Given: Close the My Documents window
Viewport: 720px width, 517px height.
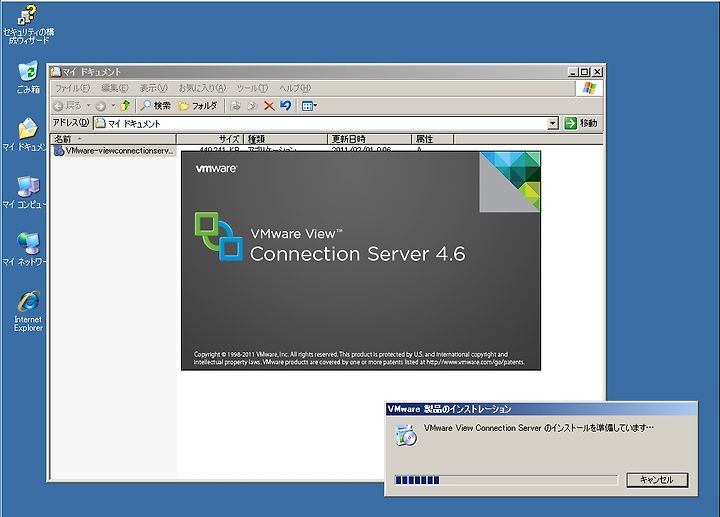Looking at the screenshot, I should pyautogui.click(x=597, y=72).
